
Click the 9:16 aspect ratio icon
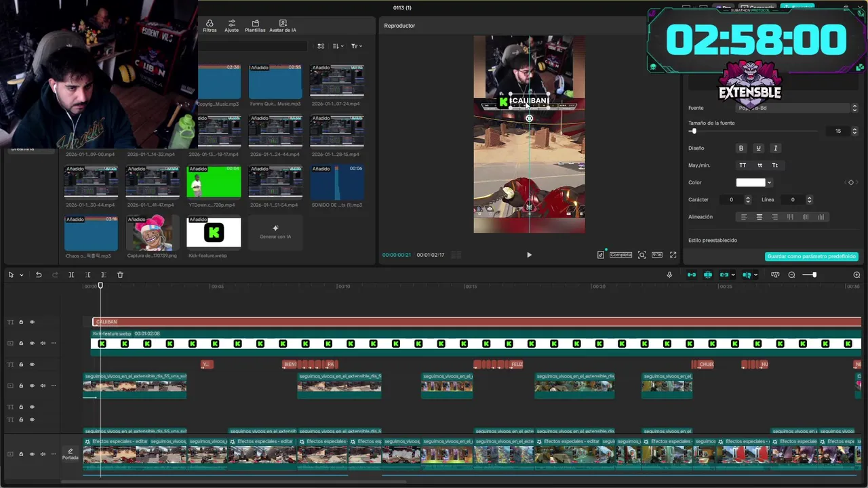pyautogui.click(x=657, y=255)
